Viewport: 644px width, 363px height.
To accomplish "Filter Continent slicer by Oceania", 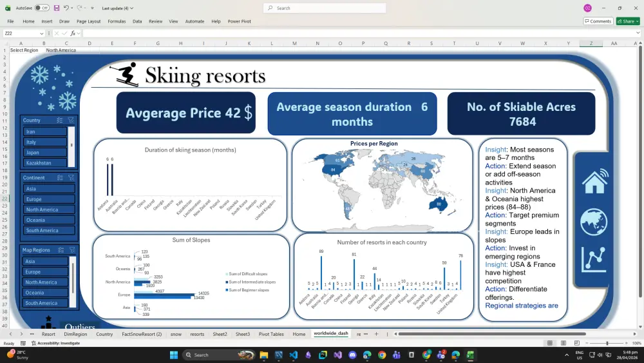I will (49, 220).
